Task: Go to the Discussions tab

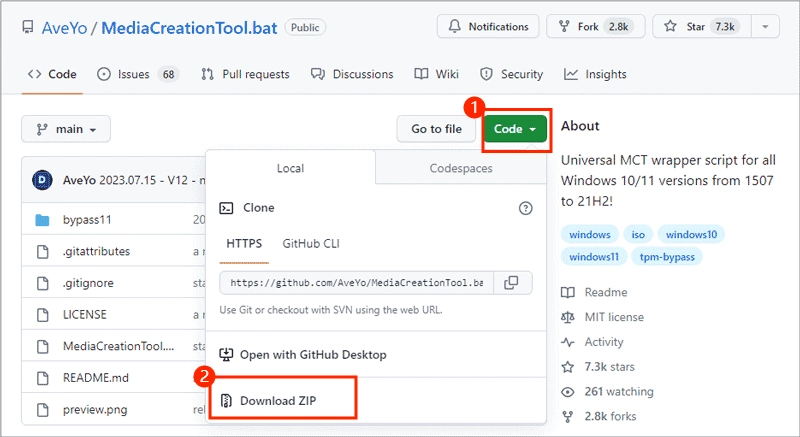Action: click(352, 74)
